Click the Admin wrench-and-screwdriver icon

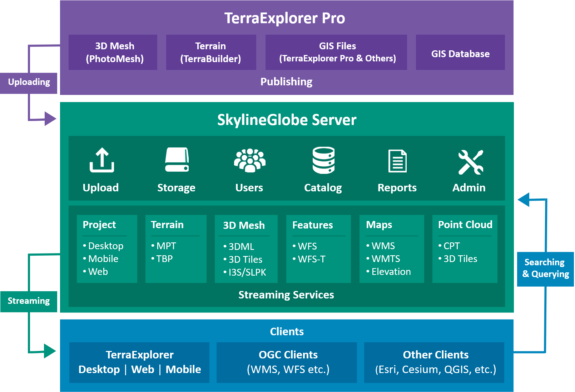471,162
